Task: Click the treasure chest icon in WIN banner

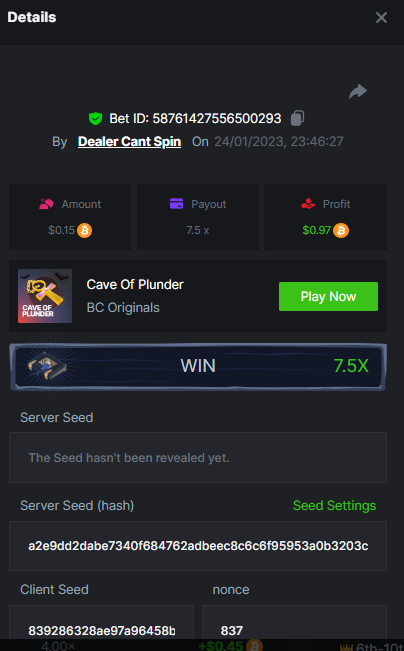Action: click(44, 366)
